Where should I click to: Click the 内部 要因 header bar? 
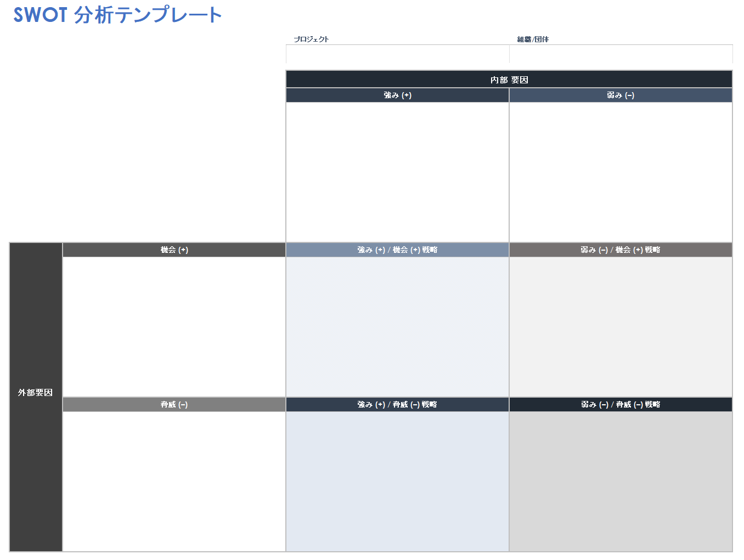pos(509,80)
